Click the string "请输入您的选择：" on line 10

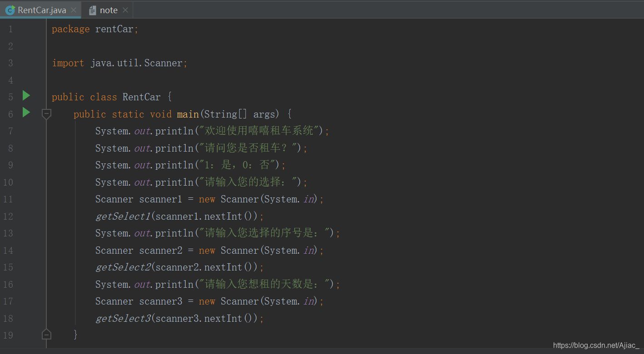pyautogui.click(x=248, y=182)
